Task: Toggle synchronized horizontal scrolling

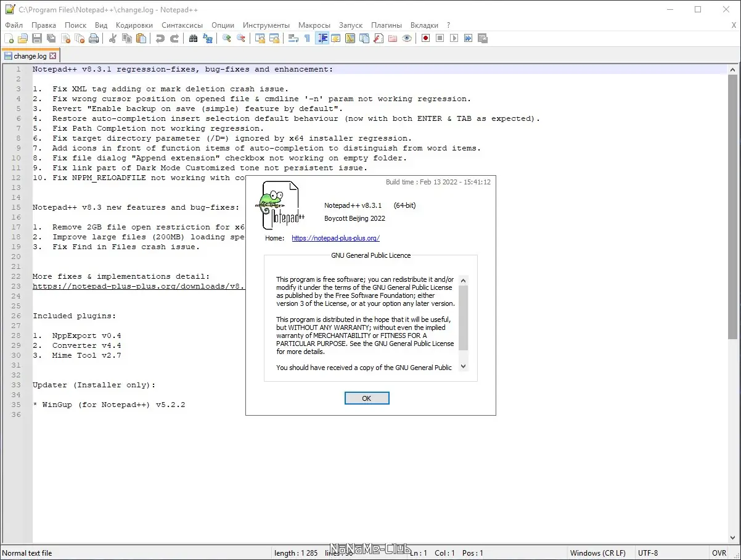Action: pyautogui.click(x=274, y=38)
